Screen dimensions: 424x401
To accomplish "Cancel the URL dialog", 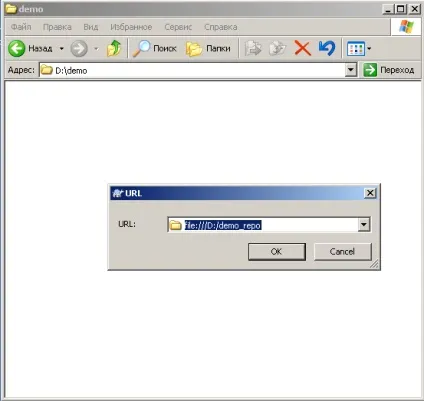I will tap(342, 252).
